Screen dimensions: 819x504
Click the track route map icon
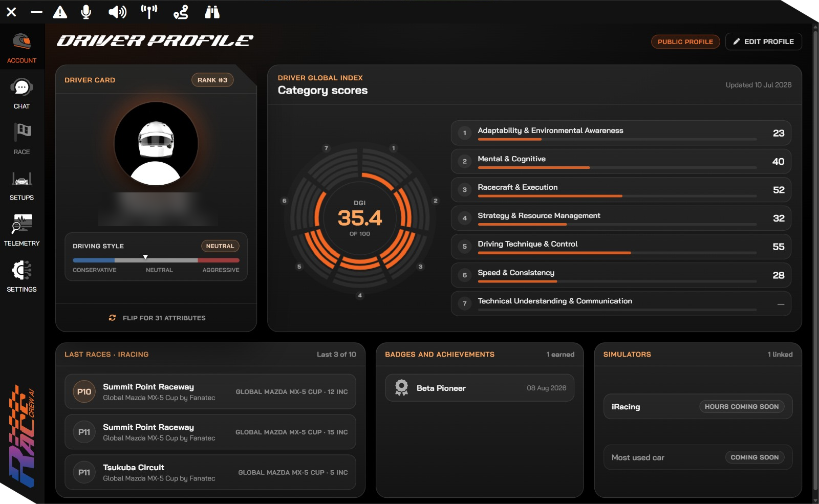(x=181, y=12)
